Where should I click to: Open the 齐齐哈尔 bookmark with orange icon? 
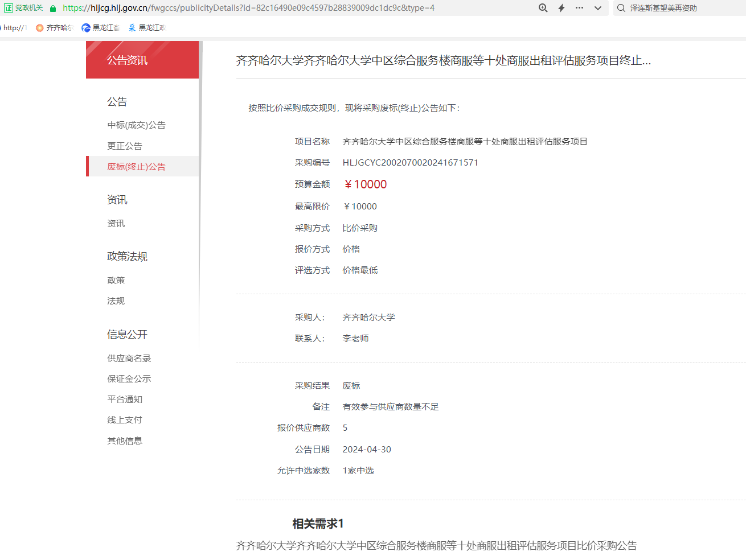click(x=55, y=27)
